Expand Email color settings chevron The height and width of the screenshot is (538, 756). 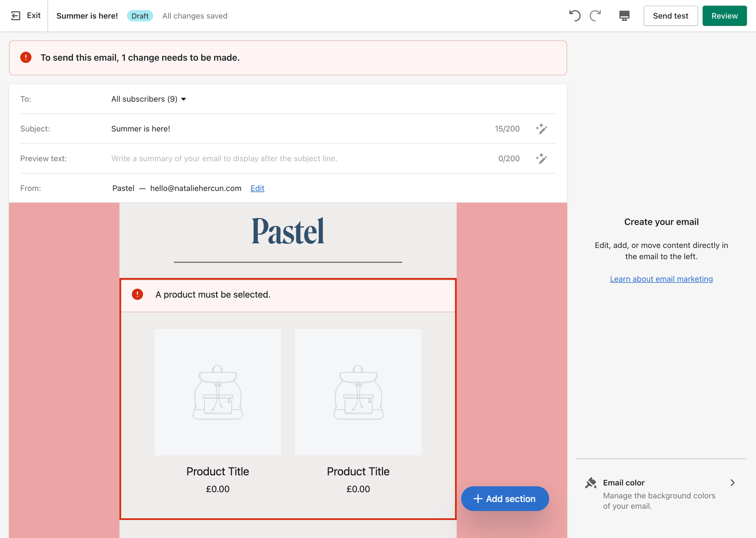732,483
